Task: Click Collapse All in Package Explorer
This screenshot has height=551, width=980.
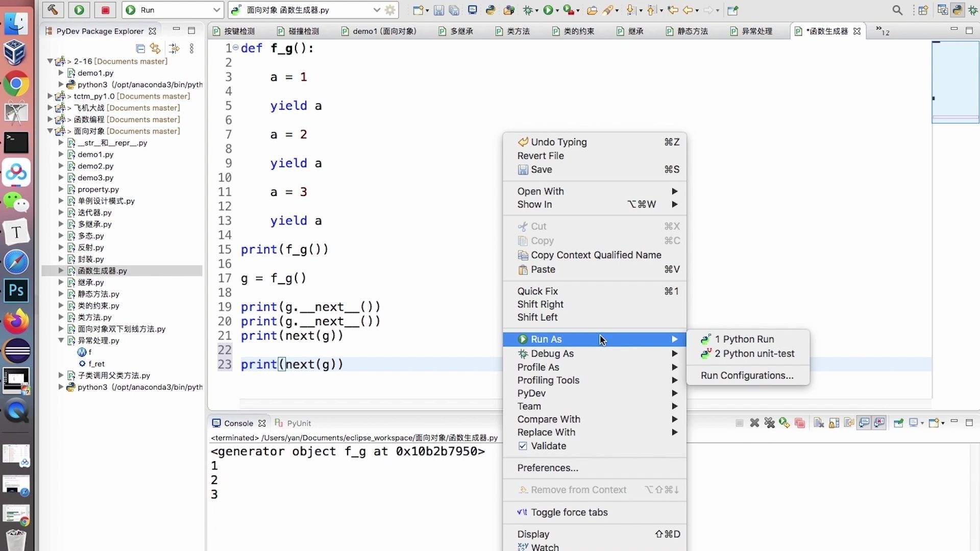Action: tap(140, 48)
